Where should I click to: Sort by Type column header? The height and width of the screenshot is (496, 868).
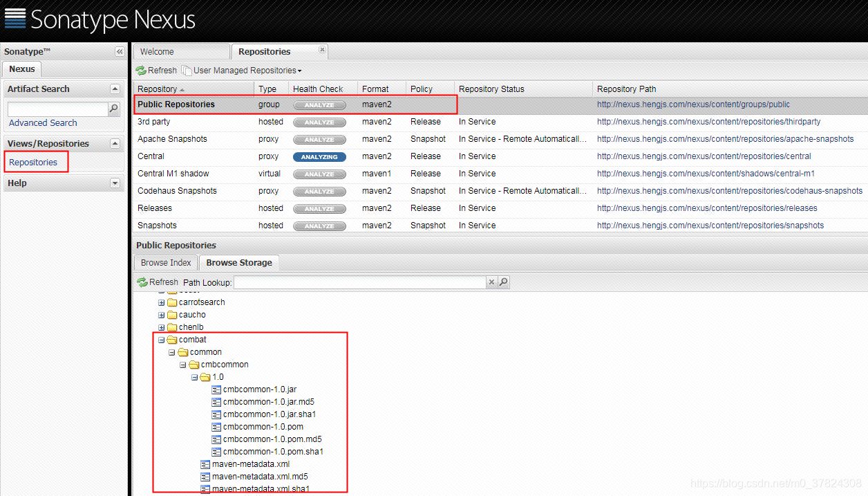point(271,89)
